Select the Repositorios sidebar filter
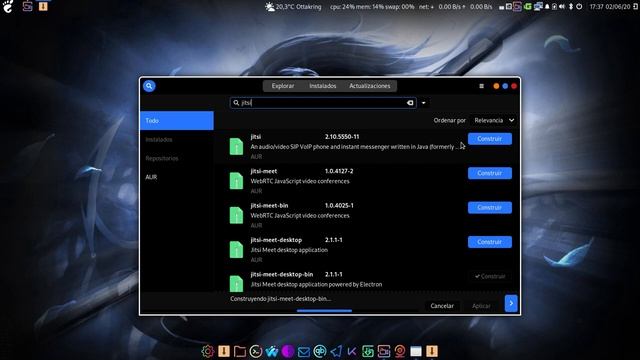 click(x=177, y=158)
